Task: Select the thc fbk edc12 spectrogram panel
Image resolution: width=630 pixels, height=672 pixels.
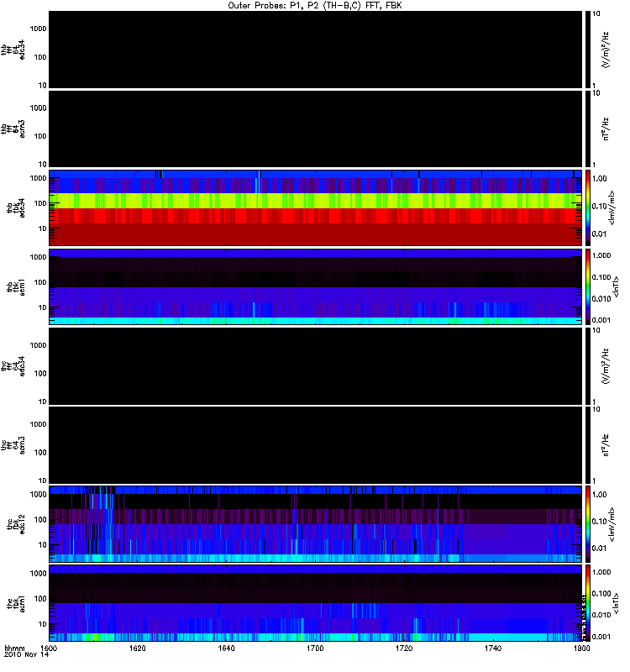Action: (316, 523)
